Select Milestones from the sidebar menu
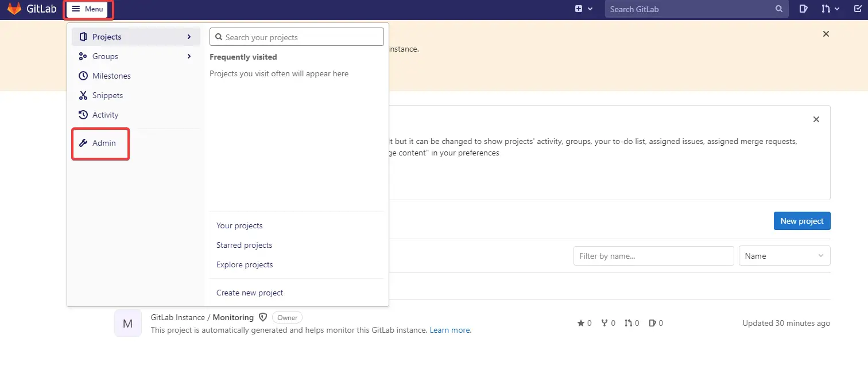This screenshot has height=366, width=868. [x=111, y=76]
